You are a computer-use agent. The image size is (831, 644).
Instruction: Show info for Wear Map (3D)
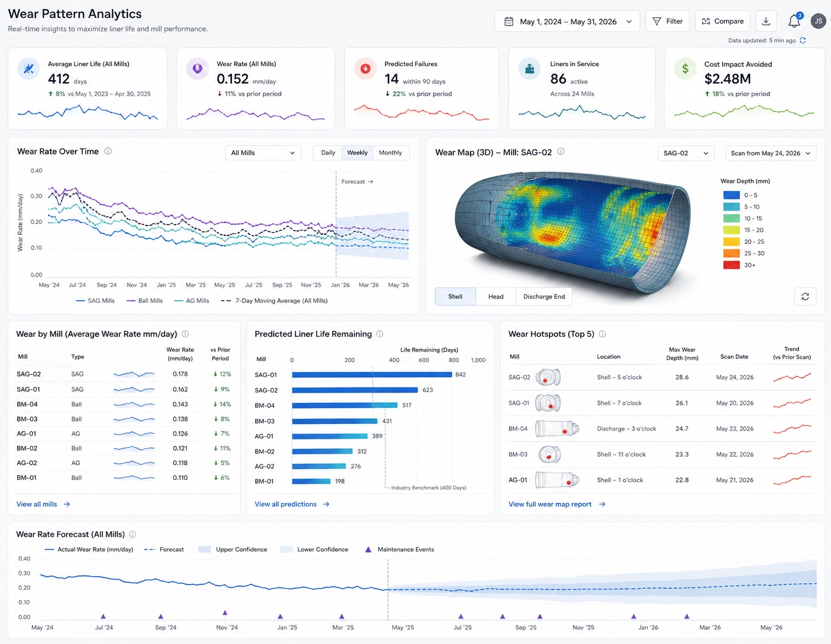coord(560,152)
